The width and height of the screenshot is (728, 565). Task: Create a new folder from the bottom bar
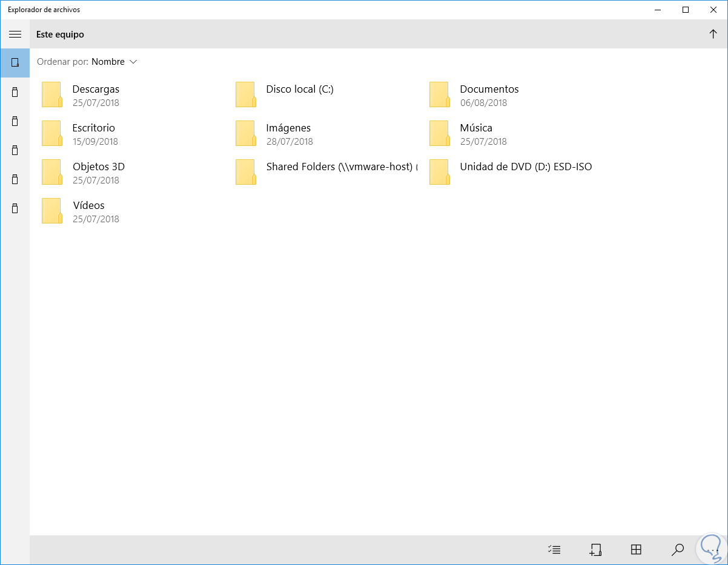[595, 550]
